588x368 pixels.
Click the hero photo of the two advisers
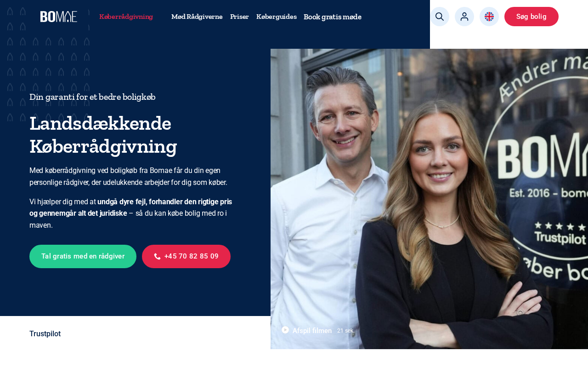click(429, 199)
